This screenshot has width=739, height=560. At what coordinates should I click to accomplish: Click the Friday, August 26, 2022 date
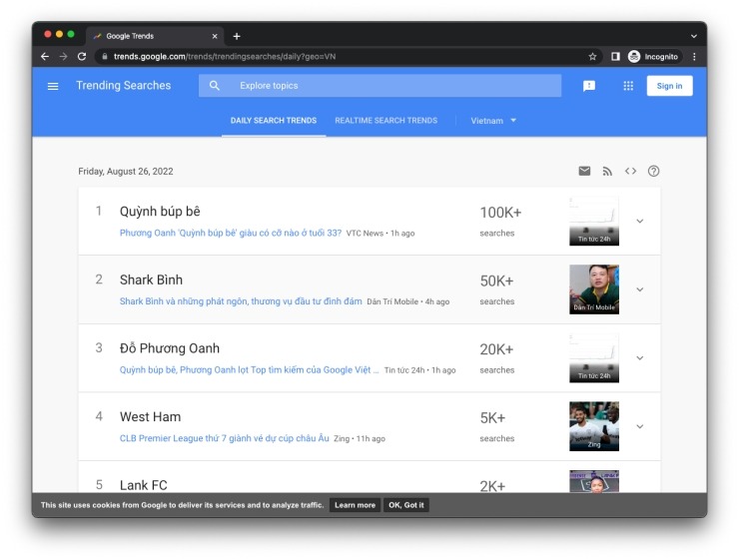pos(126,172)
